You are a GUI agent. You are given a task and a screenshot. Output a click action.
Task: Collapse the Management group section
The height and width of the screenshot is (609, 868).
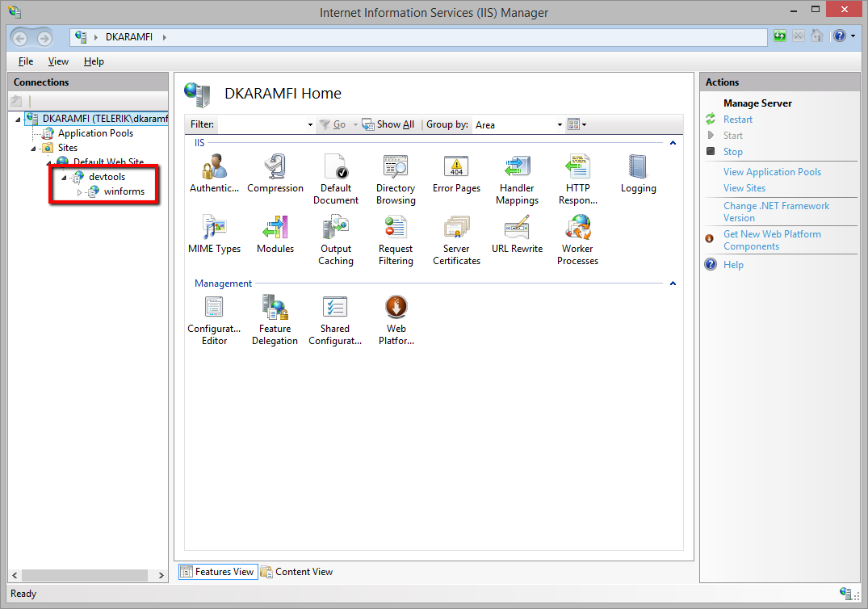pyautogui.click(x=673, y=283)
